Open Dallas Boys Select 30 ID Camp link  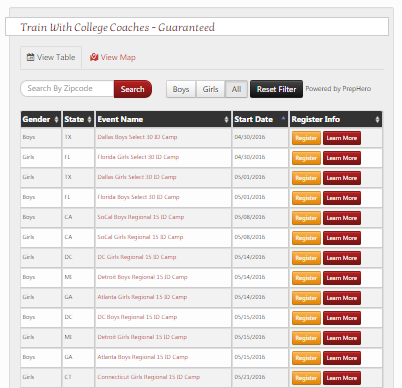pyautogui.click(x=137, y=137)
